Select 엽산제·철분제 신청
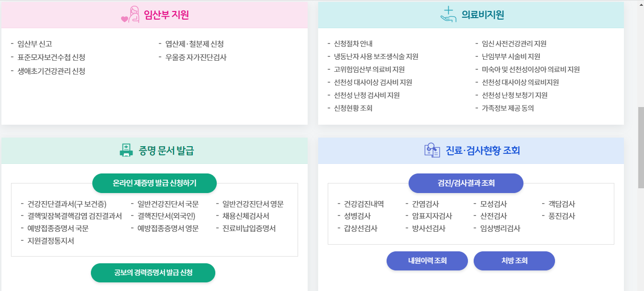 [x=193, y=43]
